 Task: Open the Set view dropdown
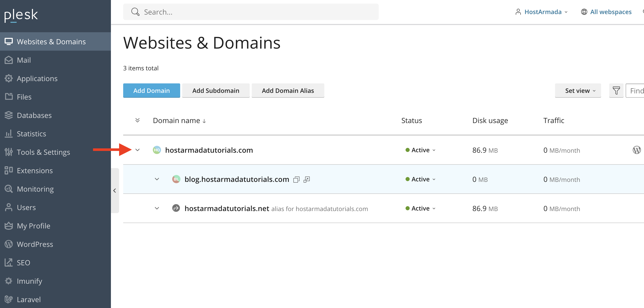pyautogui.click(x=578, y=91)
